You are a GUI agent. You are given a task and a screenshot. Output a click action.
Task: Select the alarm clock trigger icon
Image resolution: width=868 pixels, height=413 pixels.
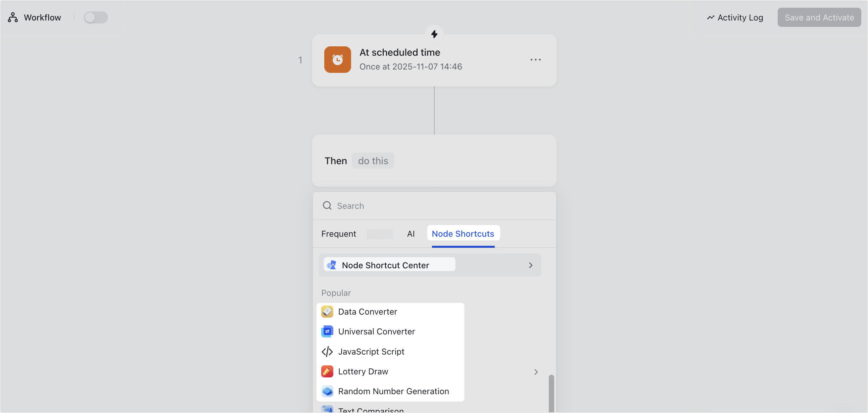click(337, 59)
